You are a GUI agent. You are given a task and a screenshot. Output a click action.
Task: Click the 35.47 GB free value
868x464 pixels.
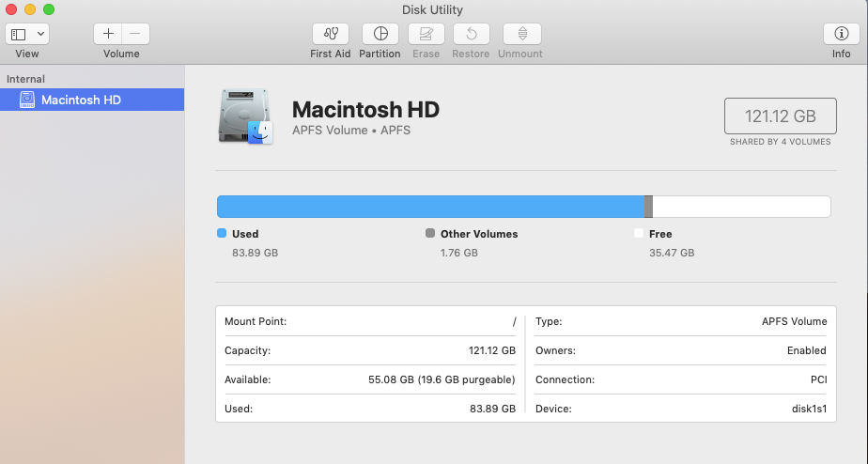coord(672,253)
